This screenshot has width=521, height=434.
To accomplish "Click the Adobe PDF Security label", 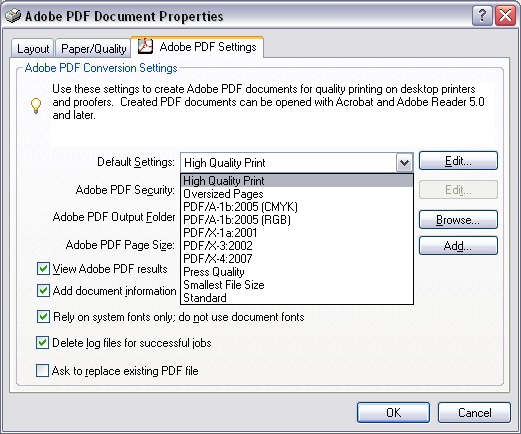I will coord(125,190).
